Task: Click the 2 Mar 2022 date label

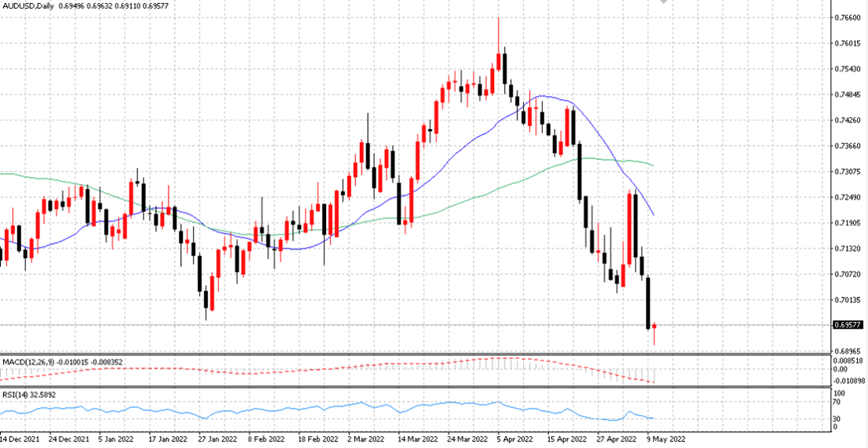Action: (367, 438)
